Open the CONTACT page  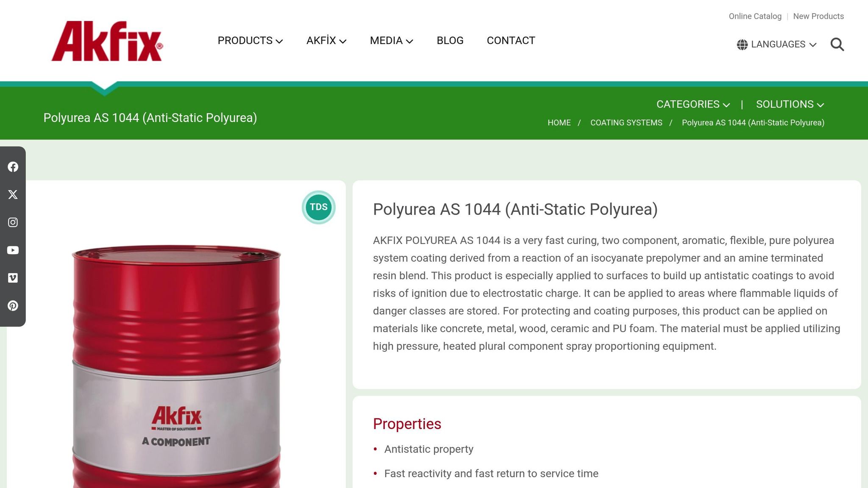[x=511, y=41]
